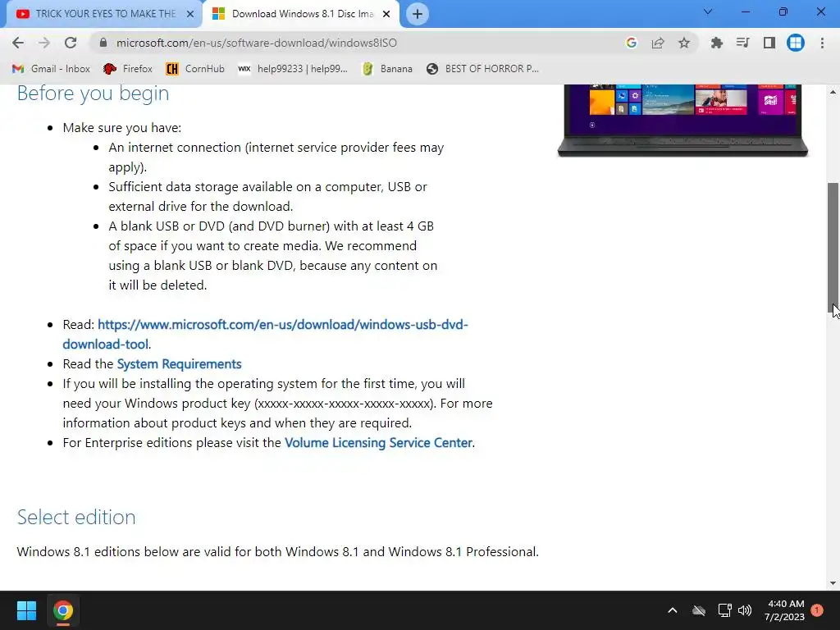Image resolution: width=840 pixels, height=630 pixels.
Task: Open the Windows Start menu
Action: pos(26,610)
